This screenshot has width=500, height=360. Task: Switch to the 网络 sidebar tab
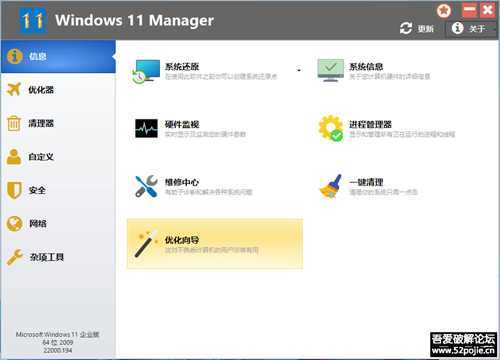click(58, 224)
